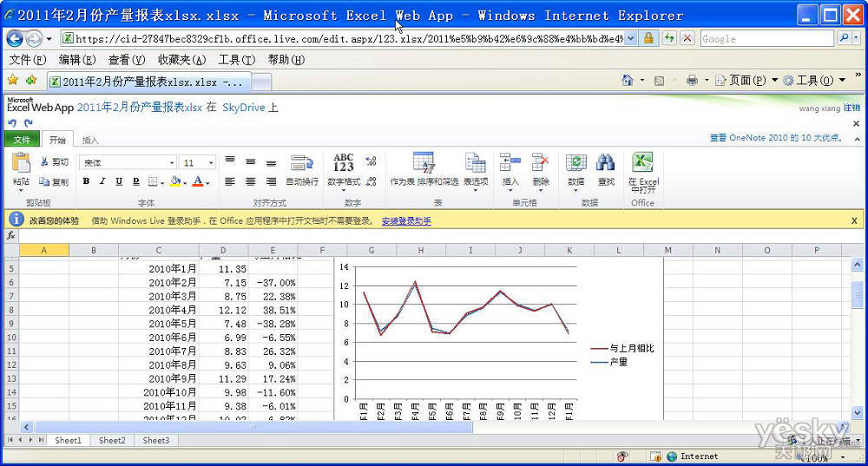Close the yellow notification bar
Viewport: 868px width, 466px height.
(x=854, y=220)
